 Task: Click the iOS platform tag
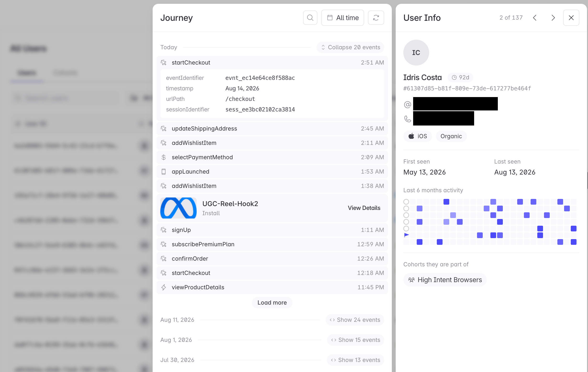point(418,136)
